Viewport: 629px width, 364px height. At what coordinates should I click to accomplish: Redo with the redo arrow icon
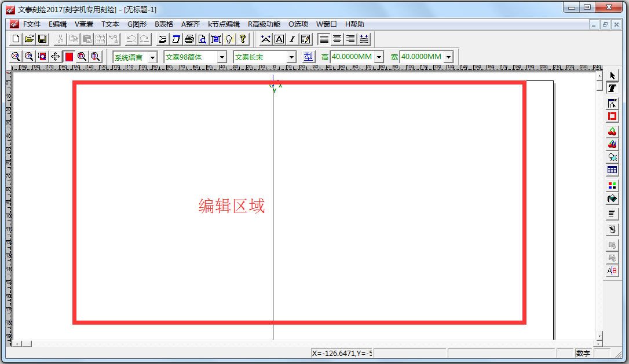click(144, 39)
